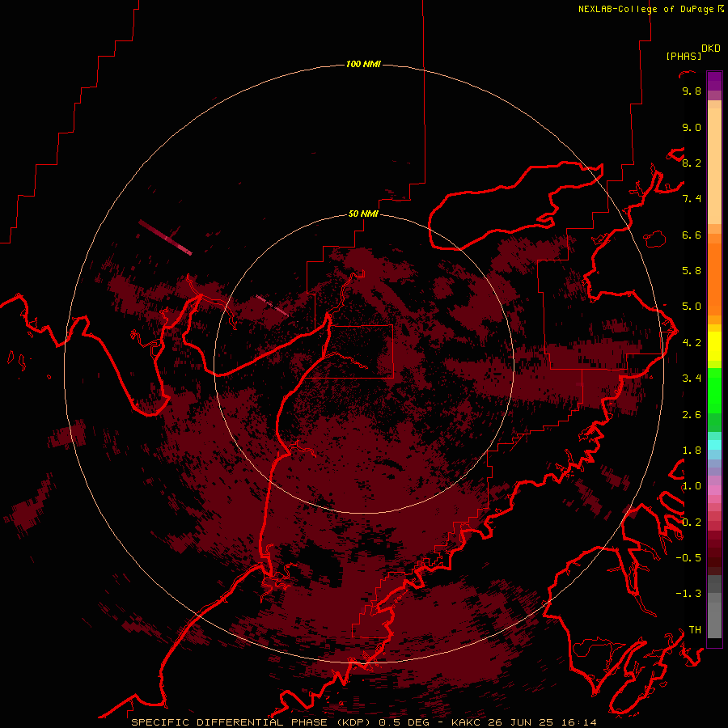Click the 26 JUN 25 date text
The width and height of the screenshot is (728, 728).
click(522, 722)
